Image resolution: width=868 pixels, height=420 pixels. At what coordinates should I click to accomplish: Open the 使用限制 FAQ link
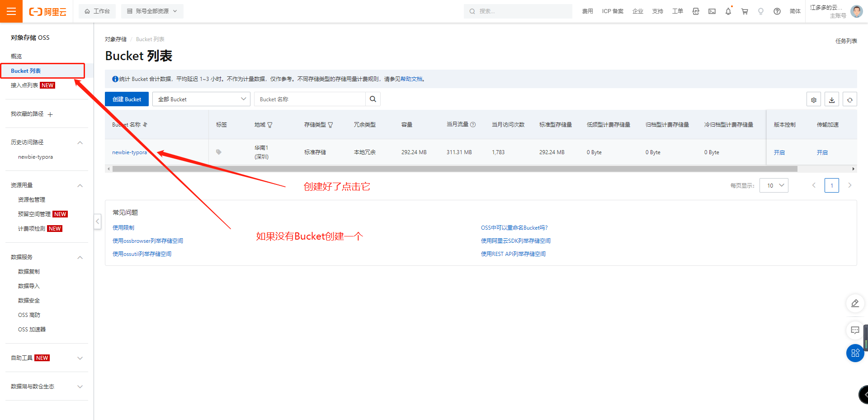123,228
